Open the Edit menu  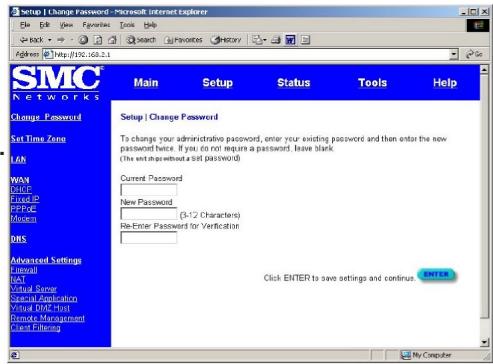44,25
